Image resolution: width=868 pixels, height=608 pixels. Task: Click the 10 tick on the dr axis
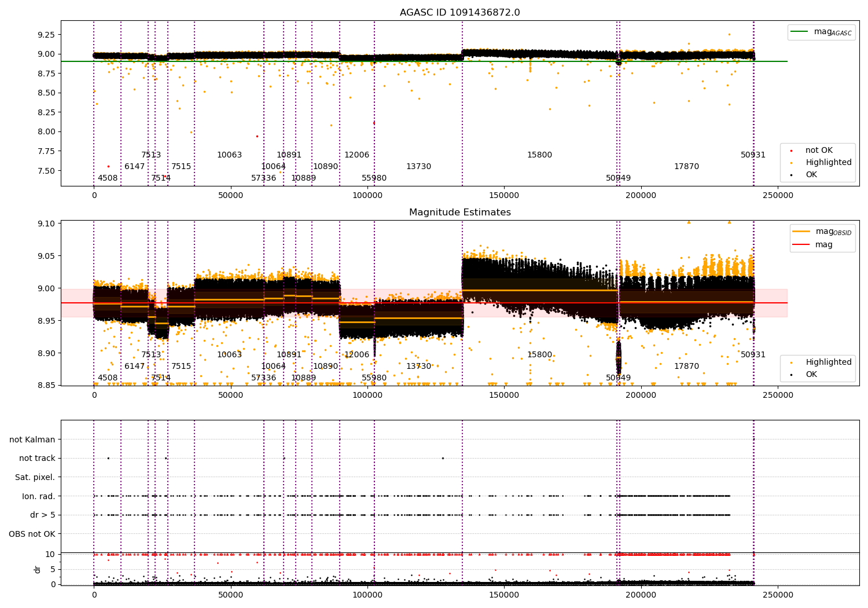[50, 554]
